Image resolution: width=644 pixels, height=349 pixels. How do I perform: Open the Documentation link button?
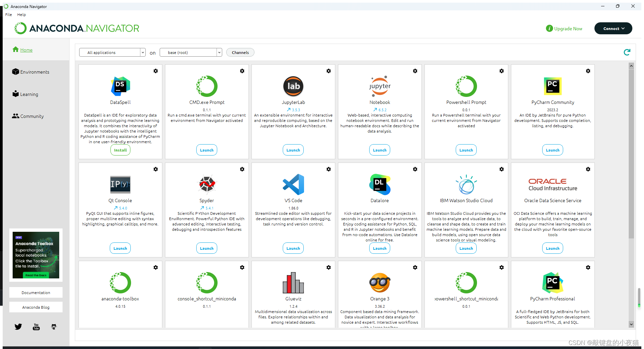(36, 293)
